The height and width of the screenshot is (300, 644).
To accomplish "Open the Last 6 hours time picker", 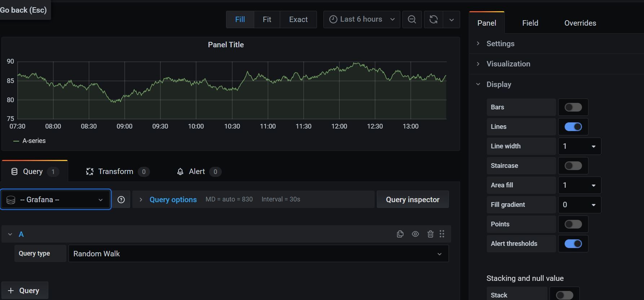I will click(361, 19).
